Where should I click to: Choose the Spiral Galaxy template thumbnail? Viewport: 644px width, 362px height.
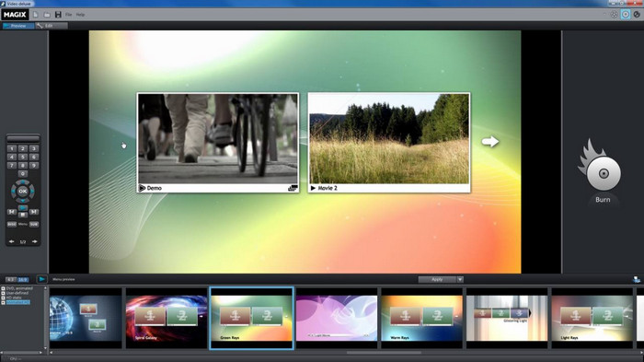point(167,318)
